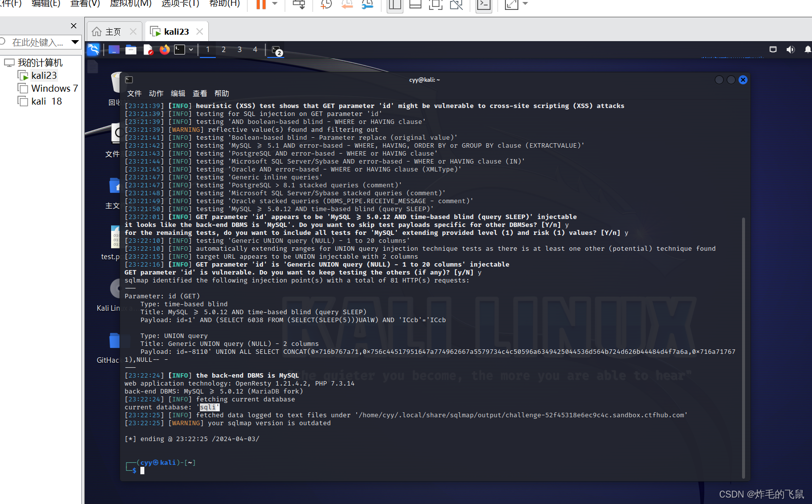Open the file manager in Kali taskbar

click(x=130, y=50)
